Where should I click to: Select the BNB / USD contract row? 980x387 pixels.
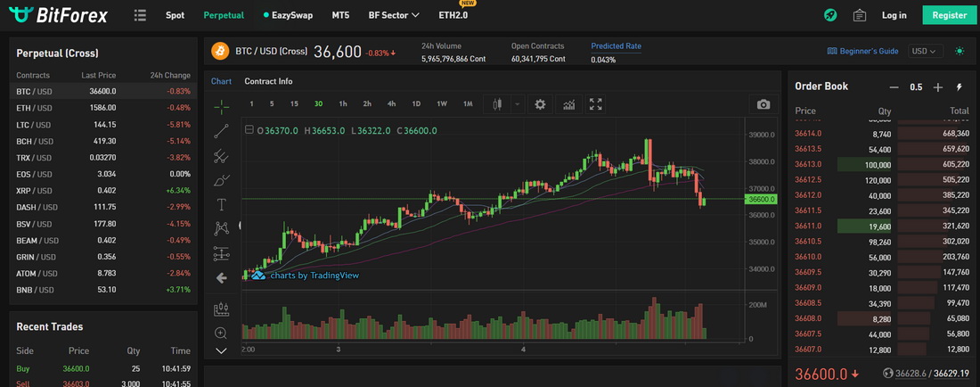(103, 290)
